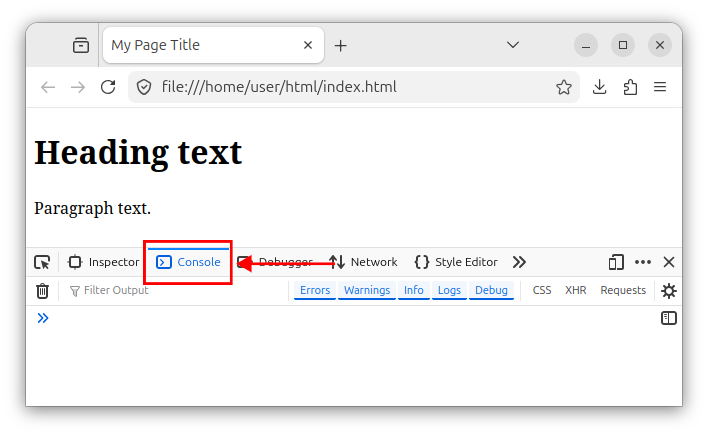The height and width of the screenshot is (435, 708).
Task: Expand the list all tabs chevron
Action: 512,45
